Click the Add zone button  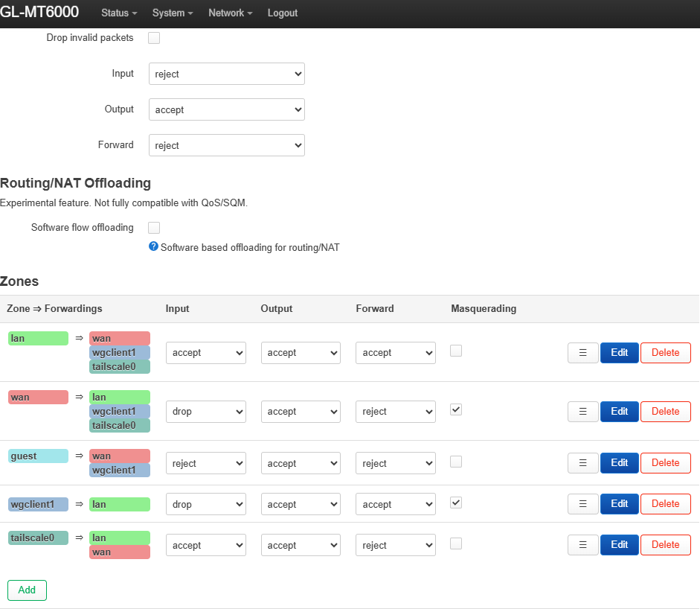[27, 590]
